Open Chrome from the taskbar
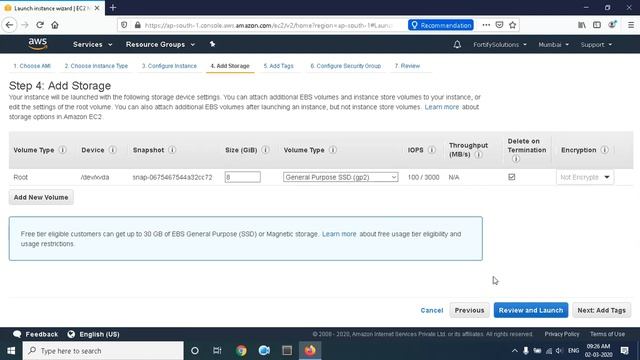640x360 pixels. point(241,351)
